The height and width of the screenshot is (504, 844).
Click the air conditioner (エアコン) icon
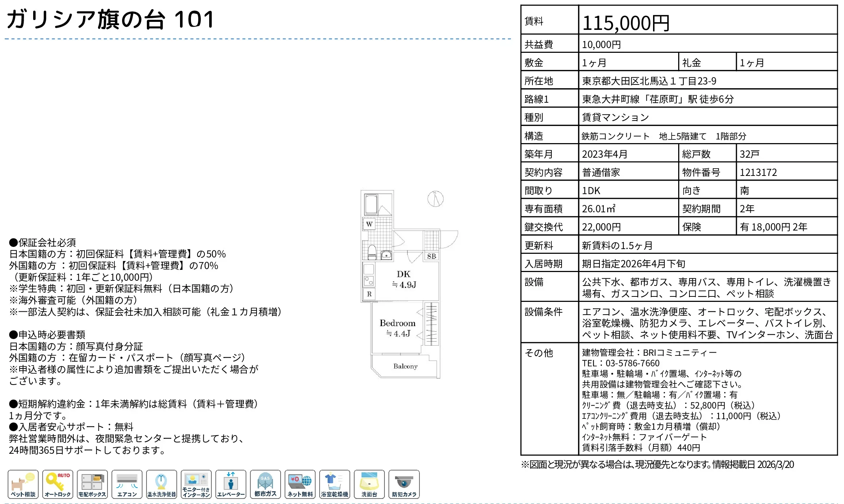127,484
